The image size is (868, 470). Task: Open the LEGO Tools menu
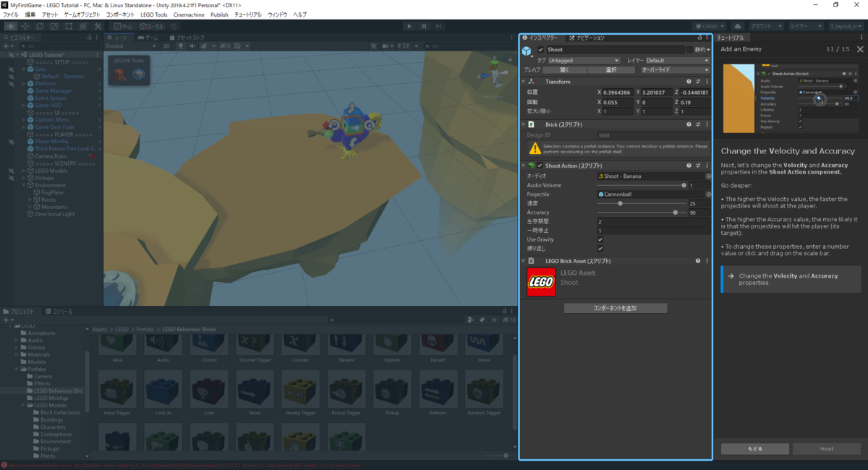pos(153,14)
